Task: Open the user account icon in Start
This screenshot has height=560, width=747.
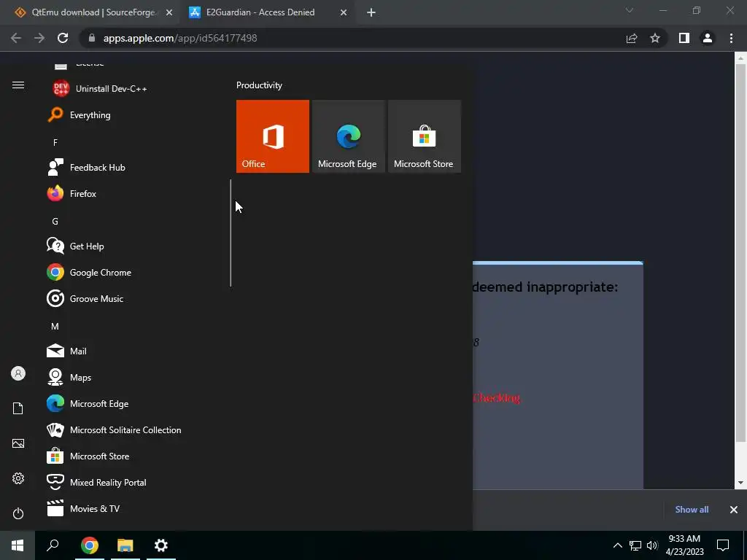Action: (18, 373)
